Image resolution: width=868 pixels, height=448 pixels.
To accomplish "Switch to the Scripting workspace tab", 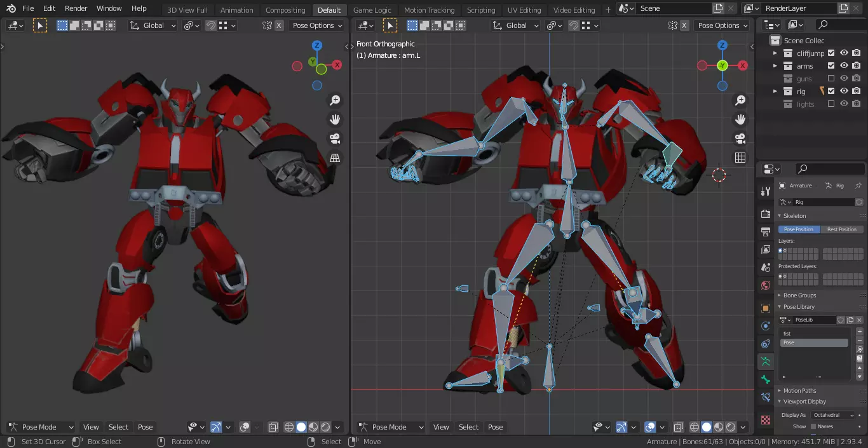I will (x=481, y=10).
